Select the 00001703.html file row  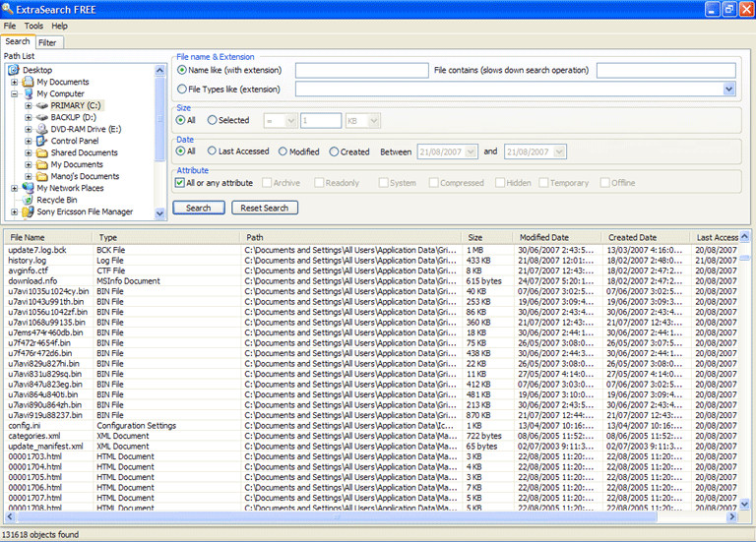point(371,456)
